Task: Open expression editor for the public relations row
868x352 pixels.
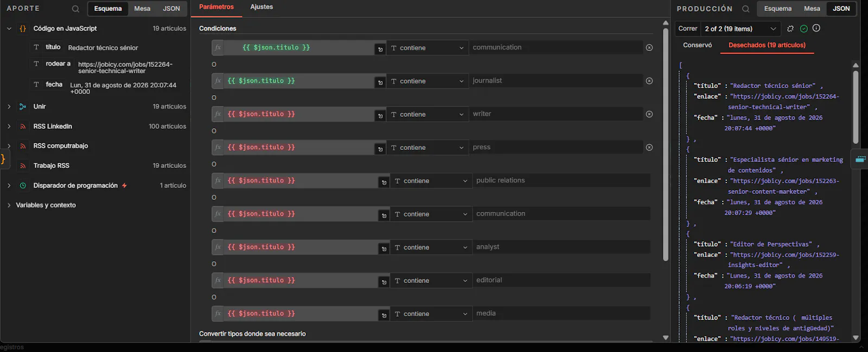Action: point(384,182)
